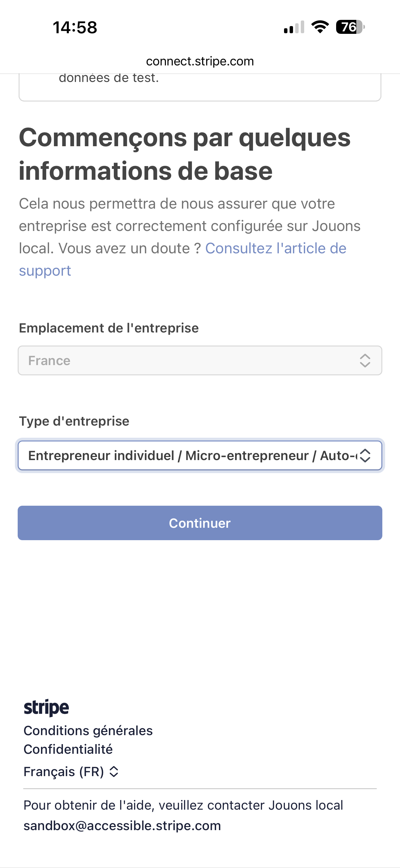Open the Français (FR) language selector

(64, 771)
